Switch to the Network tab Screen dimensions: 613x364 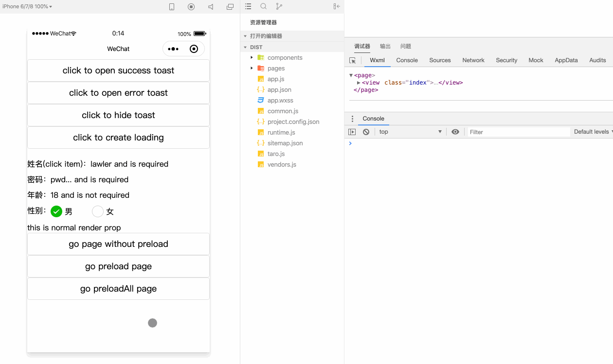473,60
